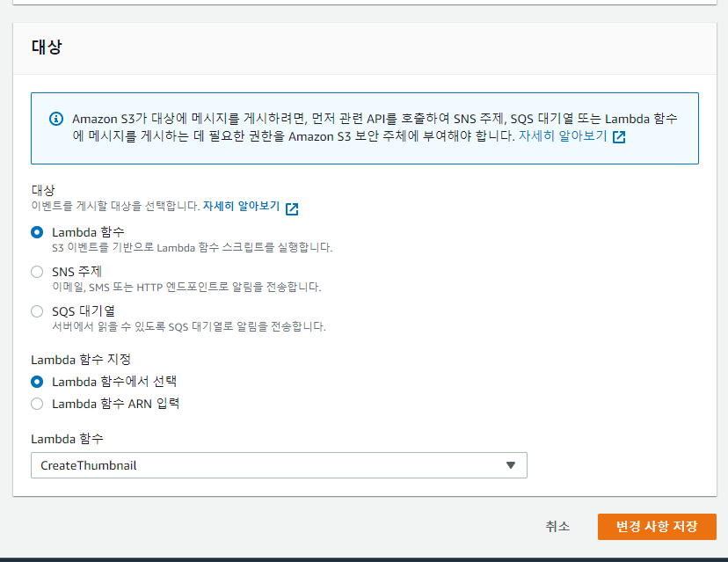The width and height of the screenshot is (728, 562).
Task: Click external link icon beside destination description
Action: tap(292, 209)
